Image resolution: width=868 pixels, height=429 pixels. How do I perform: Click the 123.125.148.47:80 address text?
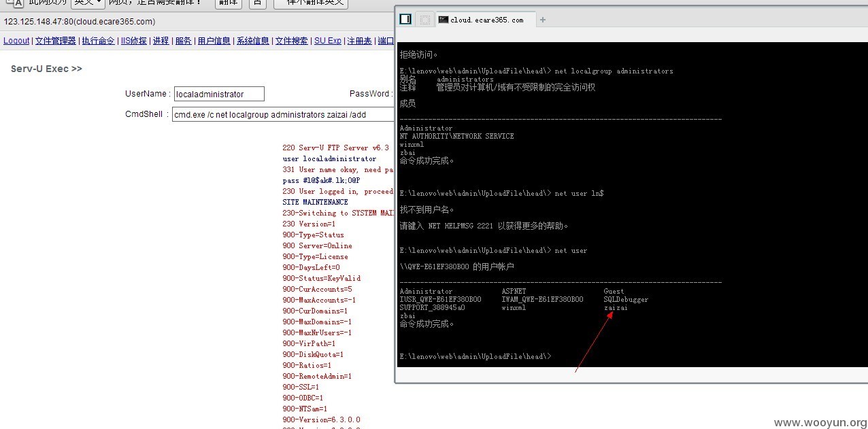pyautogui.click(x=79, y=22)
